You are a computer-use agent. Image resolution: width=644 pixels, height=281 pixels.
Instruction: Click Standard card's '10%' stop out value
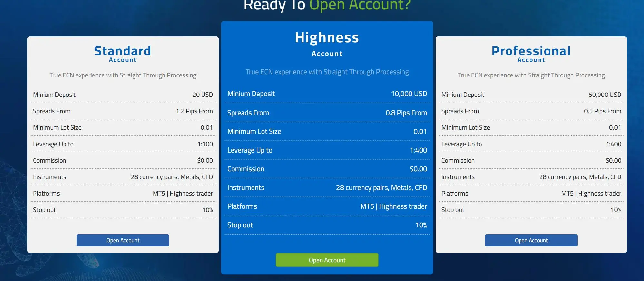(x=208, y=210)
